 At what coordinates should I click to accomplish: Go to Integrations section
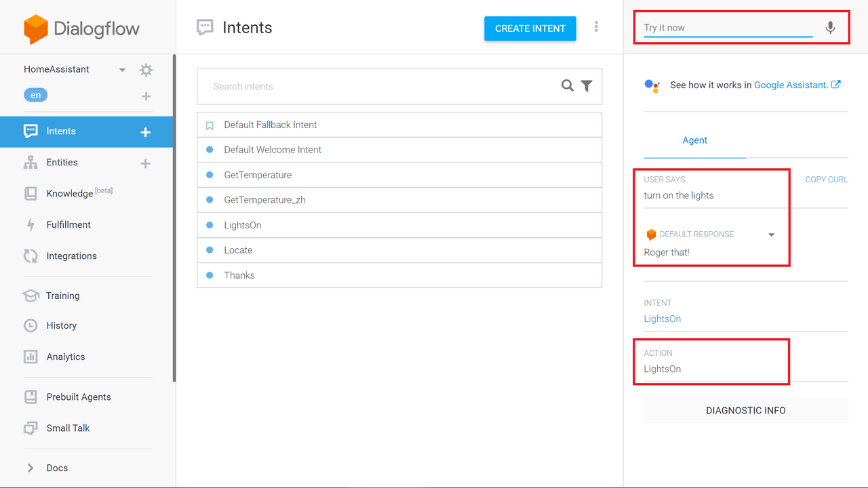pos(71,256)
